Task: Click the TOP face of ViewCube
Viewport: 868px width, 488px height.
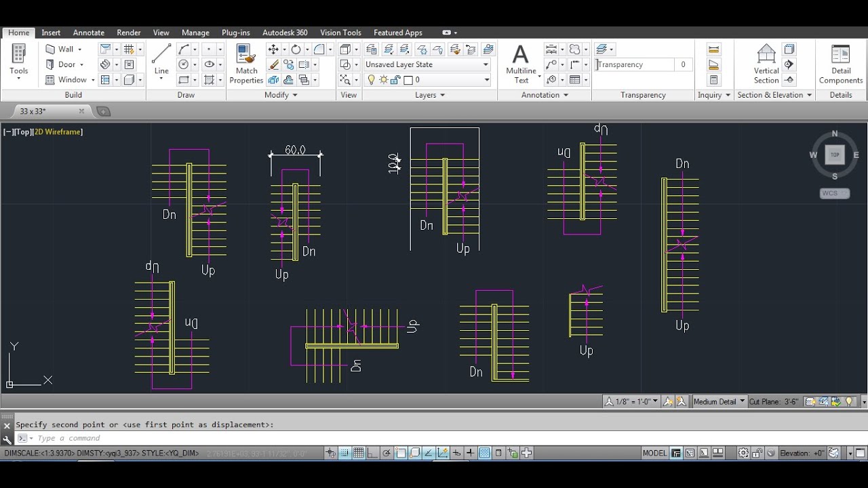Action: coord(835,155)
